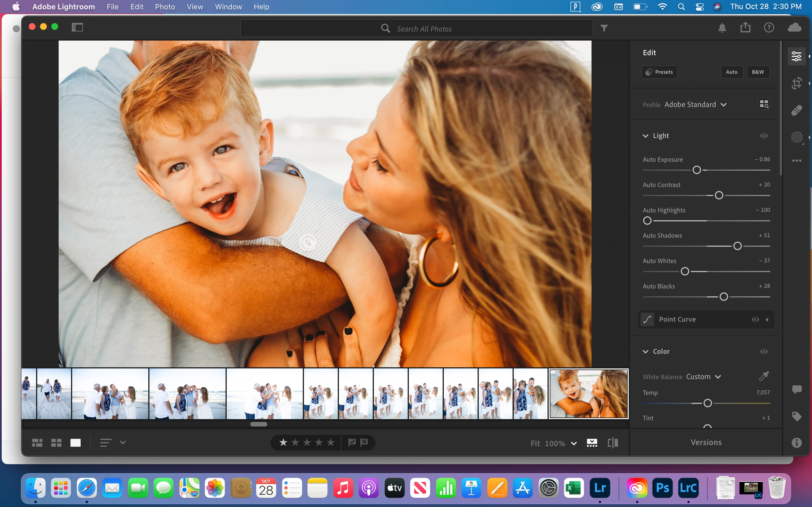Open the photo Info panel
Image resolution: width=812 pixels, height=507 pixels.
(x=796, y=442)
